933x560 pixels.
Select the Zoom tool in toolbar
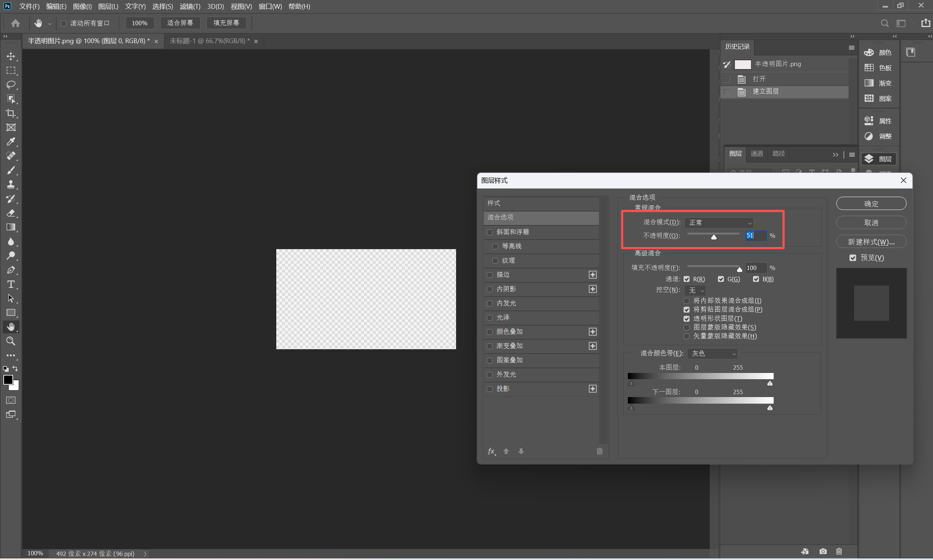(11, 341)
